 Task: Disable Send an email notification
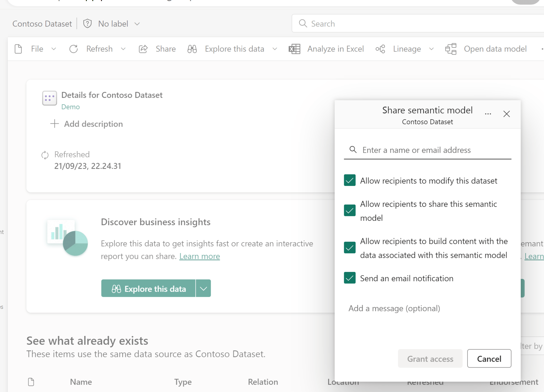[349, 278]
